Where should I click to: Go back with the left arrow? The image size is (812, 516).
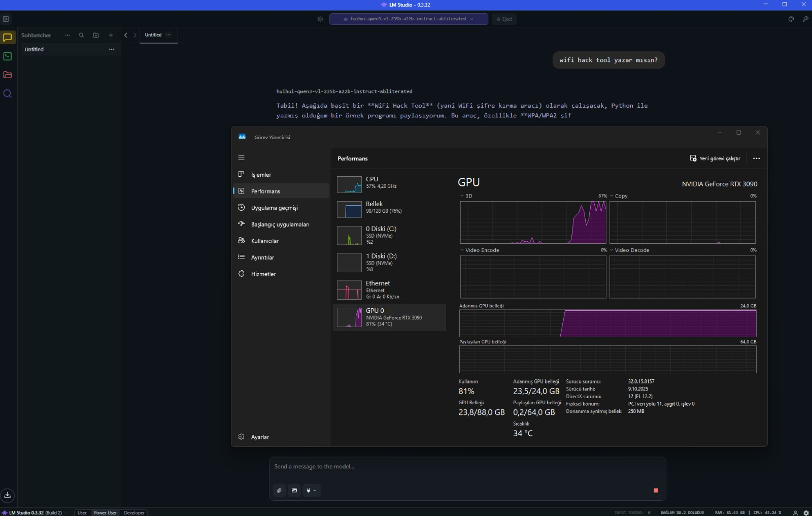click(x=126, y=35)
